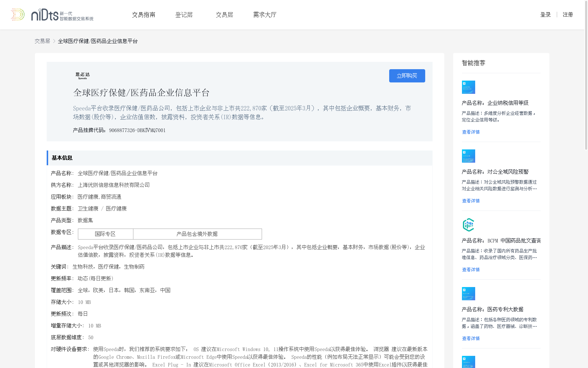Open the 交易层 menu
The height and width of the screenshot is (368, 588).
click(x=225, y=15)
